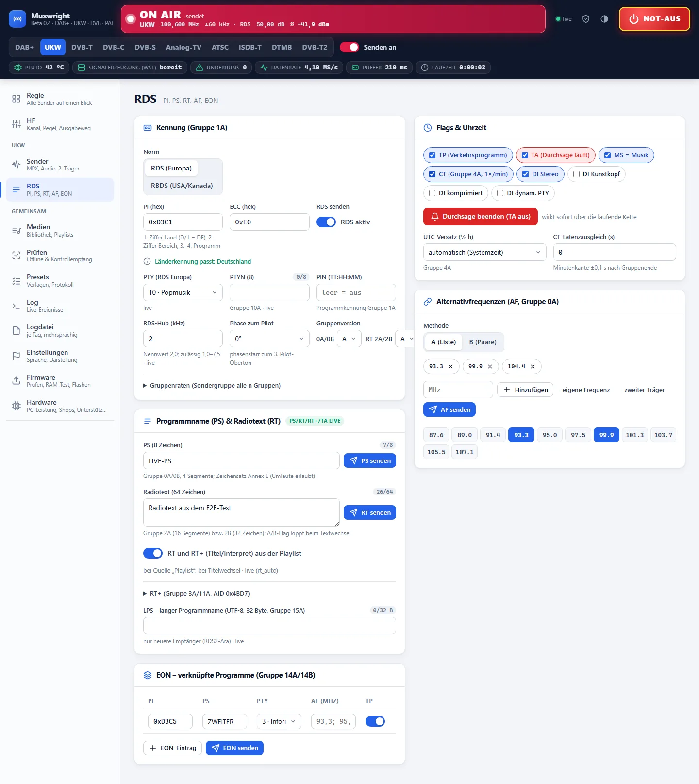This screenshot has height=784, width=699.
Task: Open Firmware page via upload icon
Action: (16, 381)
